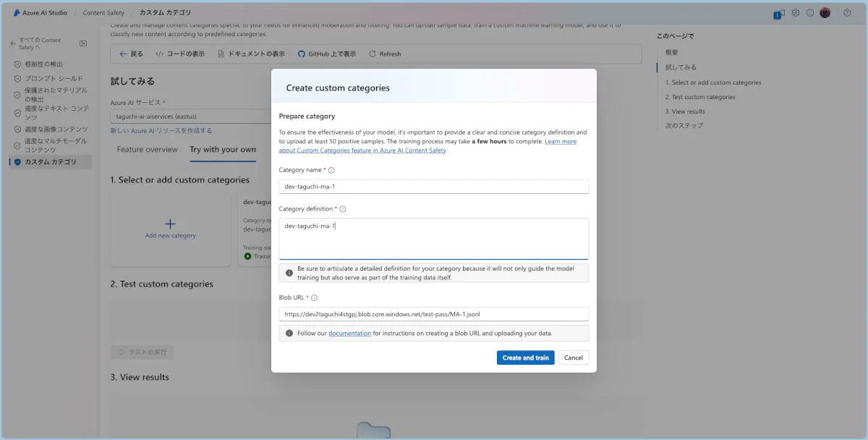Screen dimensions: 868x440
Task: Click GitHub 上で表示 in the toolbar
Action: [x=327, y=54]
